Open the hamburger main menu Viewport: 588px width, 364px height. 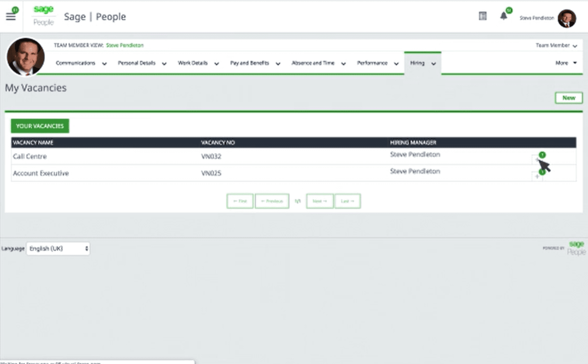[x=11, y=16]
